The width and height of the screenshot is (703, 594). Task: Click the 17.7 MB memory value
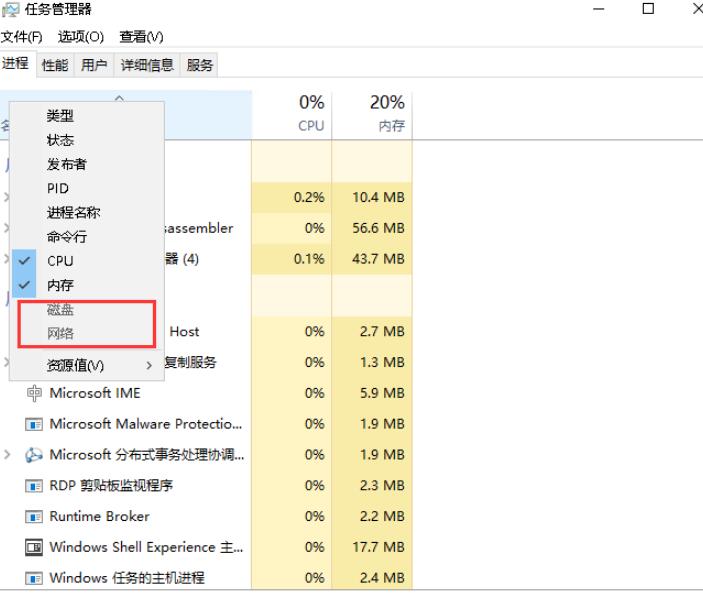coord(378,547)
